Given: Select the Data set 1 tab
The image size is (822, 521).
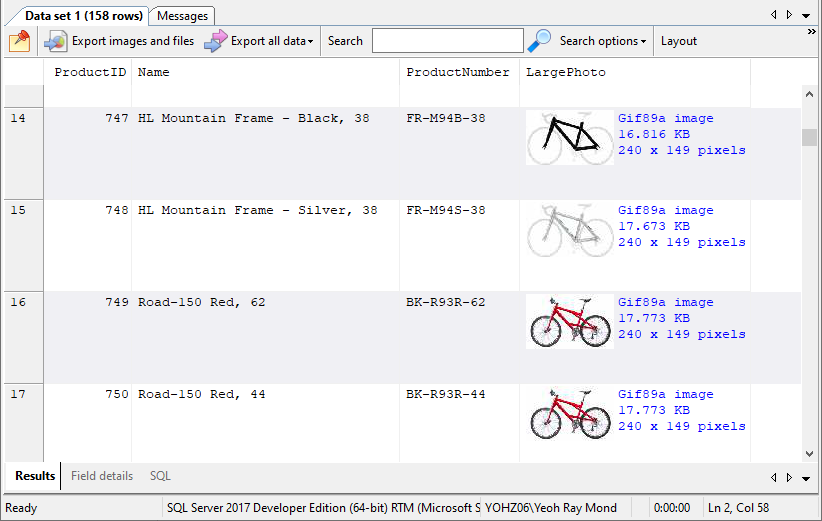Looking at the screenshot, I should pos(76,16).
